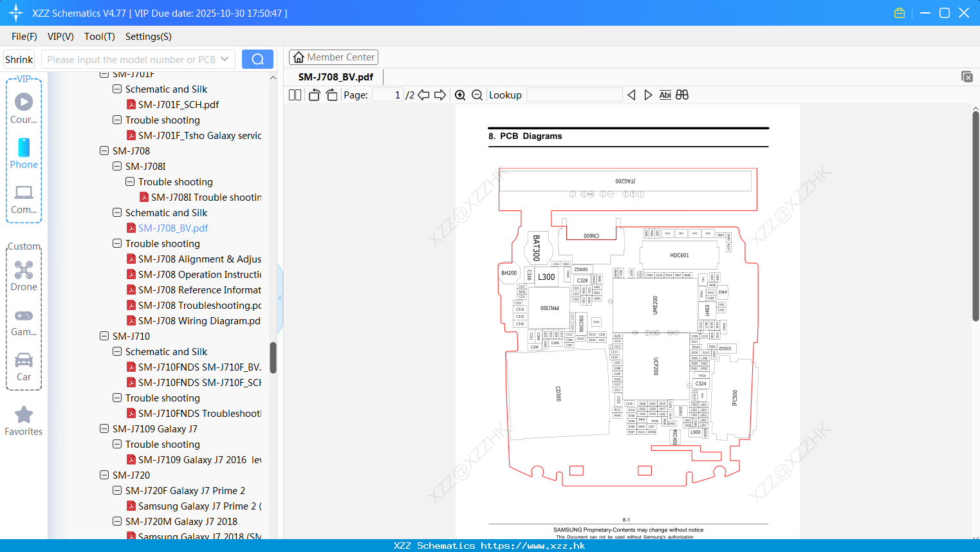Screen dimensions: 980x552
Task: Open the Courses sidebar icon
Action: tap(24, 108)
